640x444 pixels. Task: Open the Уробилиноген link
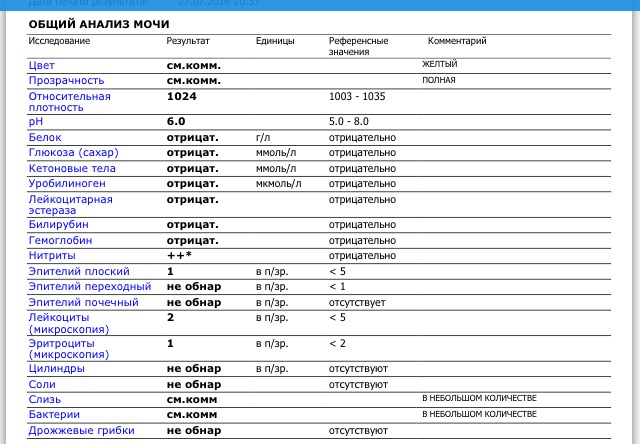(69, 184)
